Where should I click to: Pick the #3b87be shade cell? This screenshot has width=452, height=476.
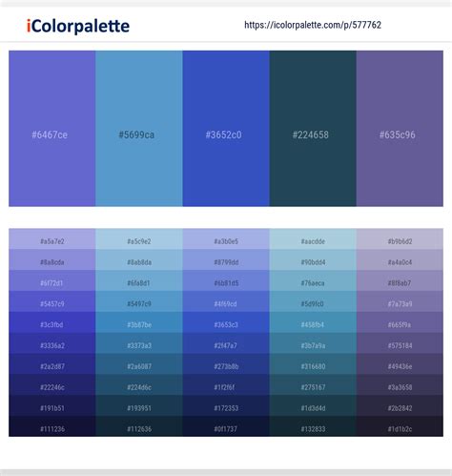tap(139, 322)
